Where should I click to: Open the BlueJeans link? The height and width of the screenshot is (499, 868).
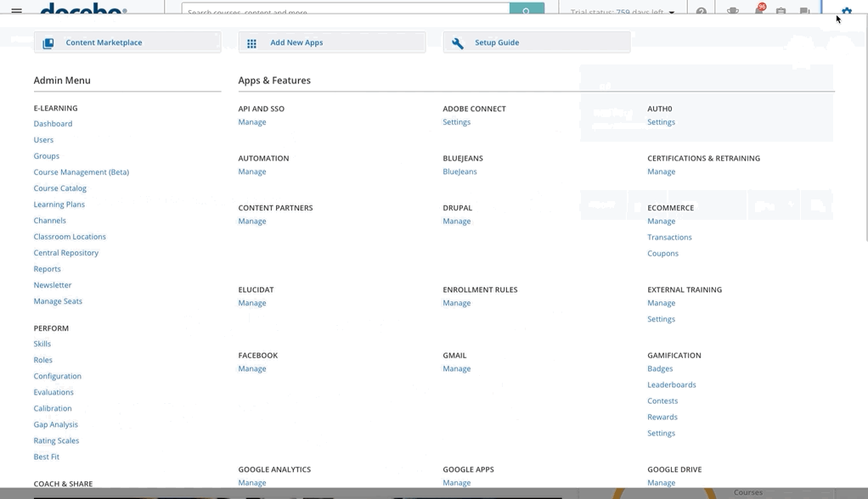click(460, 171)
